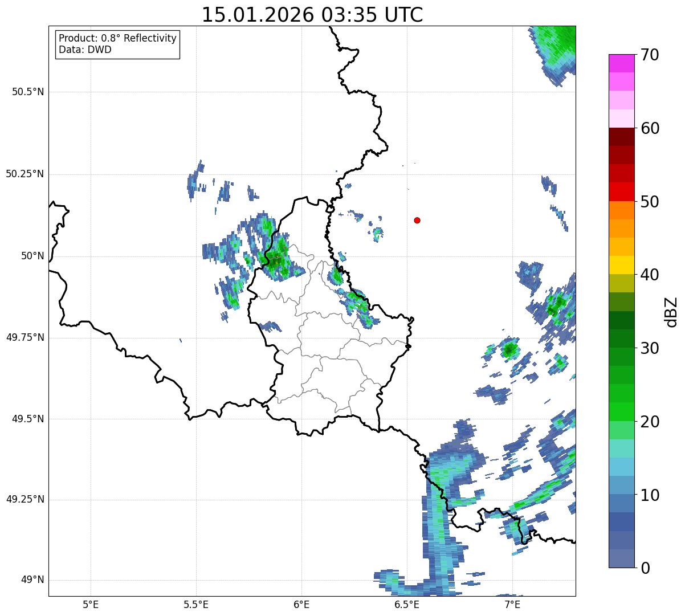Click the 20 tick on colorbar
685x616 pixels.
(x=650, y=422)
